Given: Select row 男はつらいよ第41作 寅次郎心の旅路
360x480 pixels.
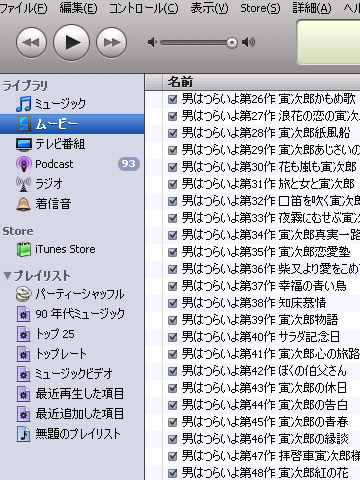Looking at the screenshot, I should point(253,354).
